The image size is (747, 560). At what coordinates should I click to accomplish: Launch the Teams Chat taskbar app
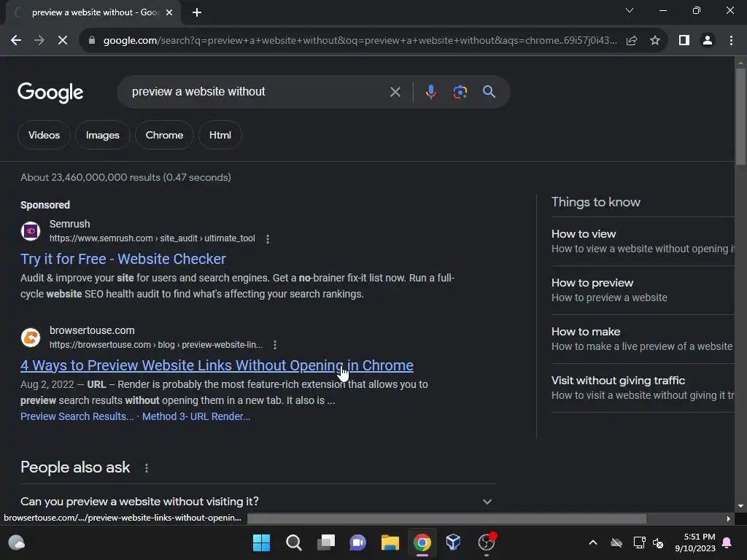[x=357, y=542]
